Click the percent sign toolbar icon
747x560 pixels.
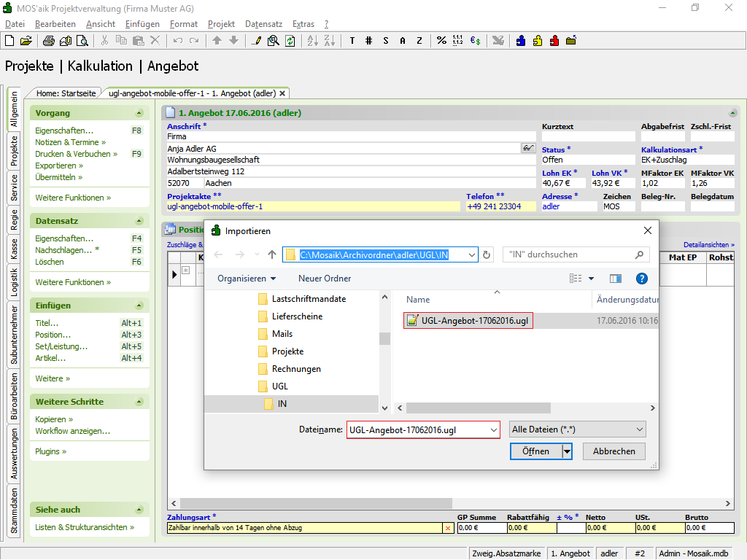pos(441,41)
